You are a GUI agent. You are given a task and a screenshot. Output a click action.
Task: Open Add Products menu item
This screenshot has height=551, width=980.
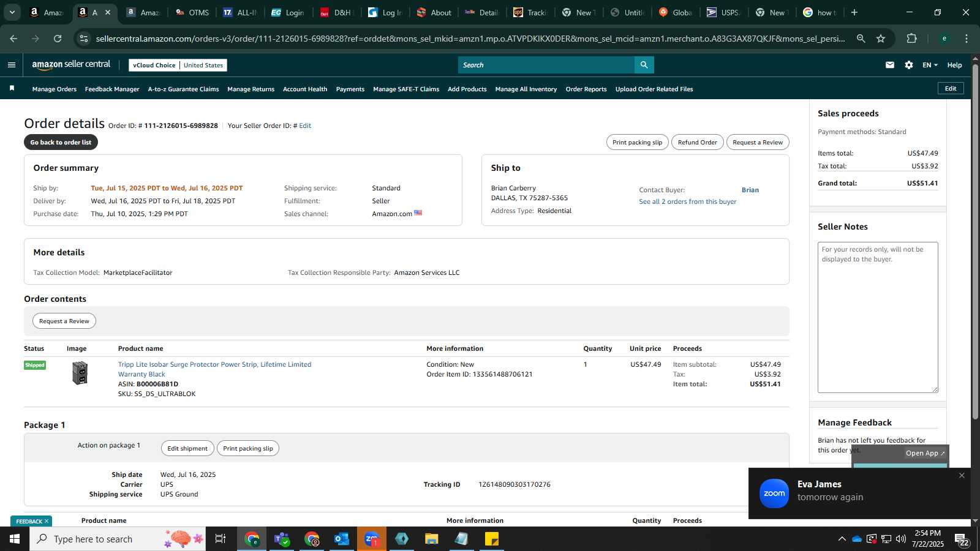coord(467,89)
